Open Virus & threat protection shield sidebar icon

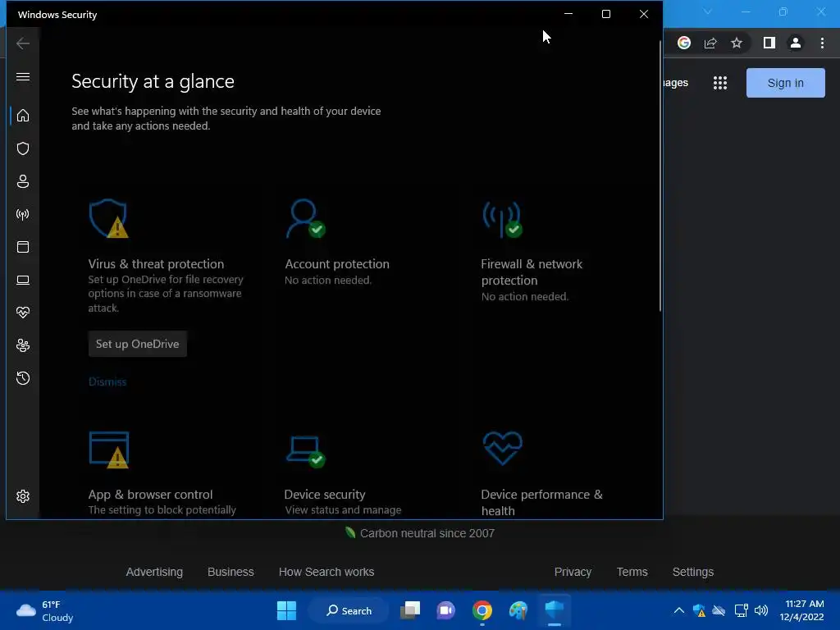pyautogui.click(x=23, y=148)
